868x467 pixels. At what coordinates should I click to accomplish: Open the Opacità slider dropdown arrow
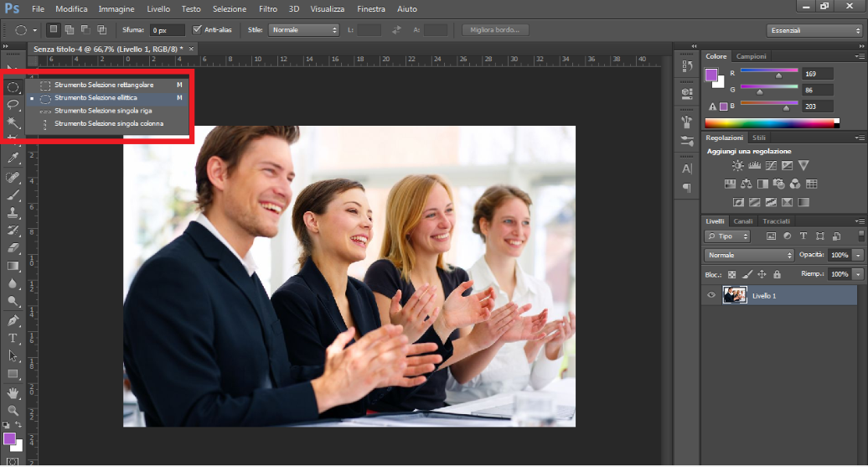point(858,255)
